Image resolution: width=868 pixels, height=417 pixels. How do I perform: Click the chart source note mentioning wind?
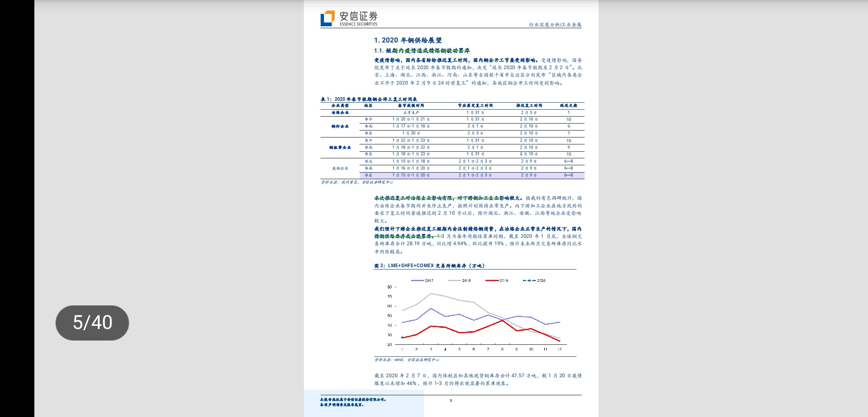point(407,360)
